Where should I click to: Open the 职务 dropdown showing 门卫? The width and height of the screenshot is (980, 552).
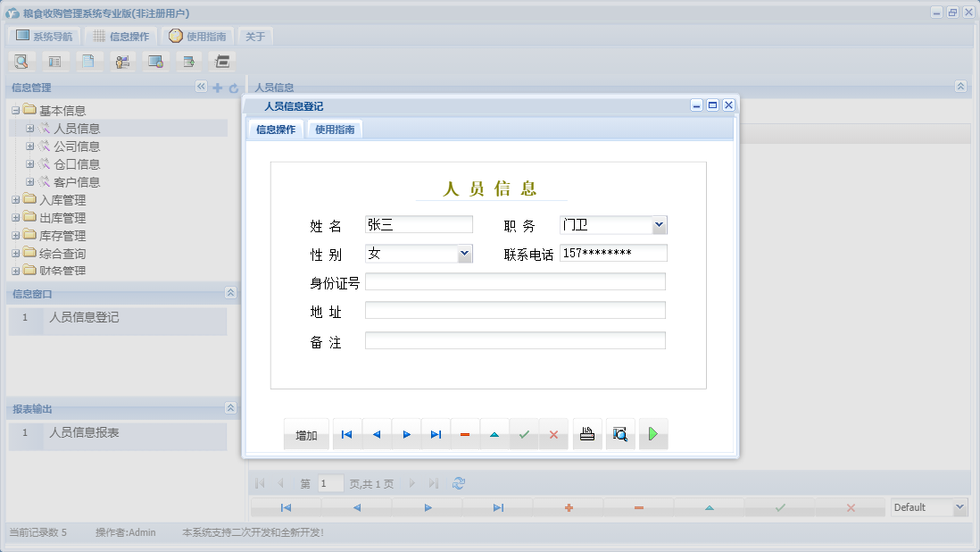(660, 224)
